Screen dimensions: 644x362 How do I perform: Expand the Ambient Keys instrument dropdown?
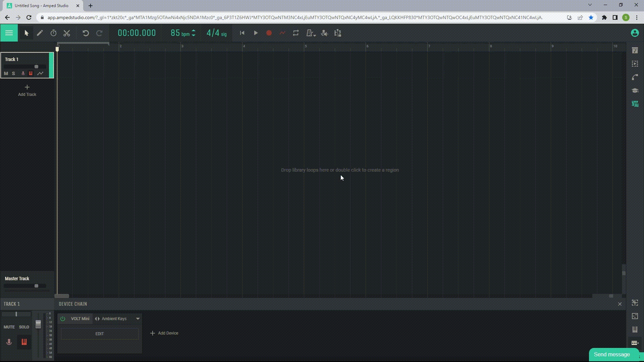[138, 319]
